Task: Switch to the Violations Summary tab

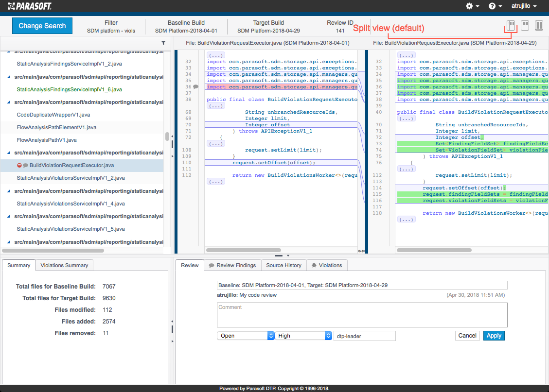Action: tap(64, 265)
